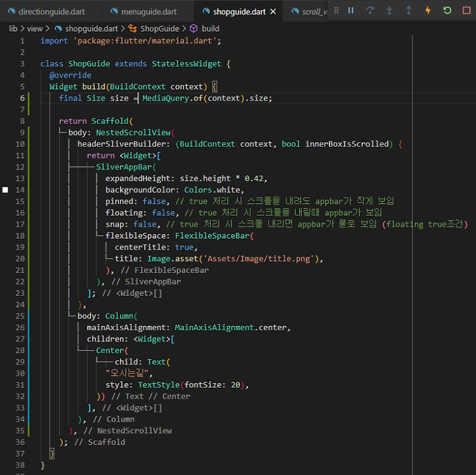Click the debug Step Out icon
The width and height of the screenshot is (476, 475).
[x=409, y=11]
